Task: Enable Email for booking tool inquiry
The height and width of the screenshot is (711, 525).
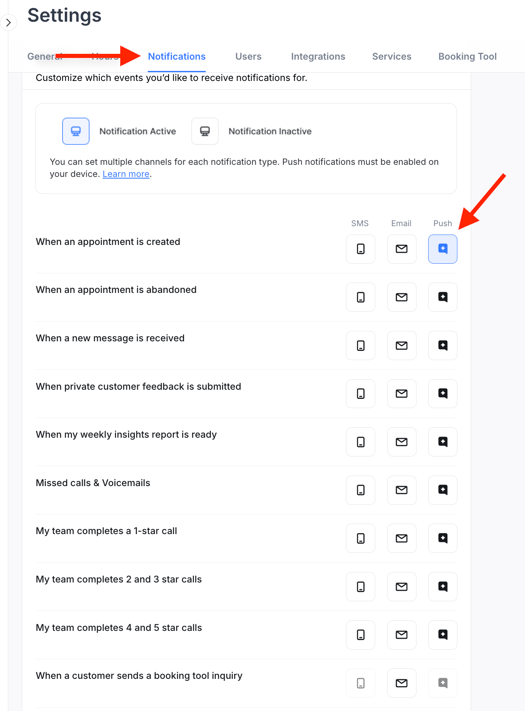Action: (x=402, y=683)
